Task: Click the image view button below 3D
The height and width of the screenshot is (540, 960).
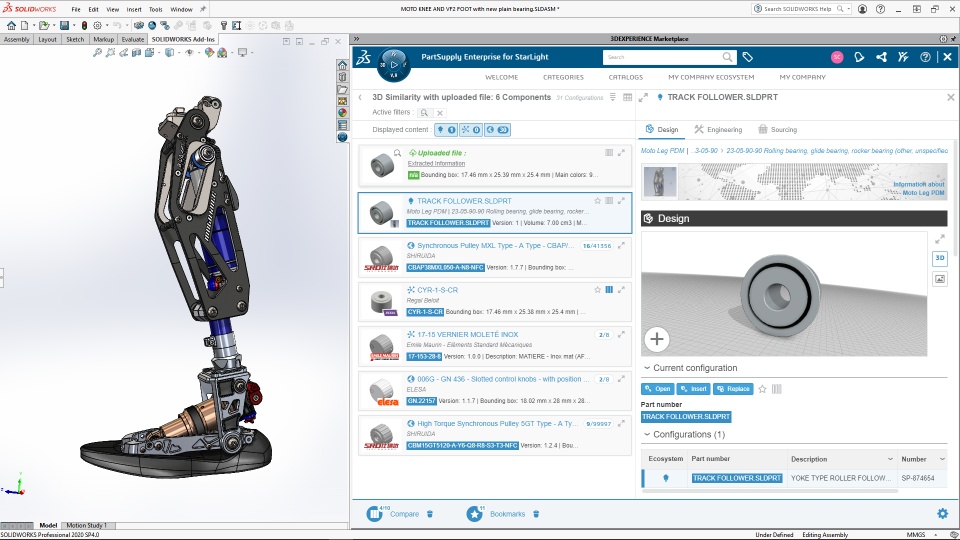Action: coord(940,279)
